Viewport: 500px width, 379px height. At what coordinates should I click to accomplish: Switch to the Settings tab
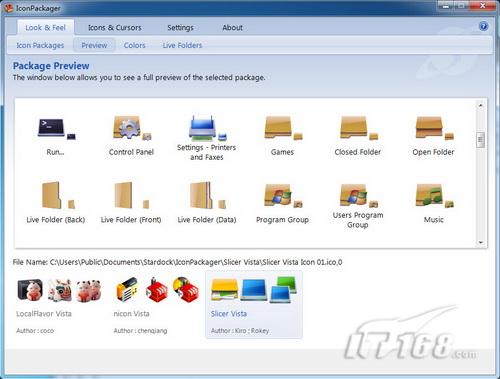point(180,28)
